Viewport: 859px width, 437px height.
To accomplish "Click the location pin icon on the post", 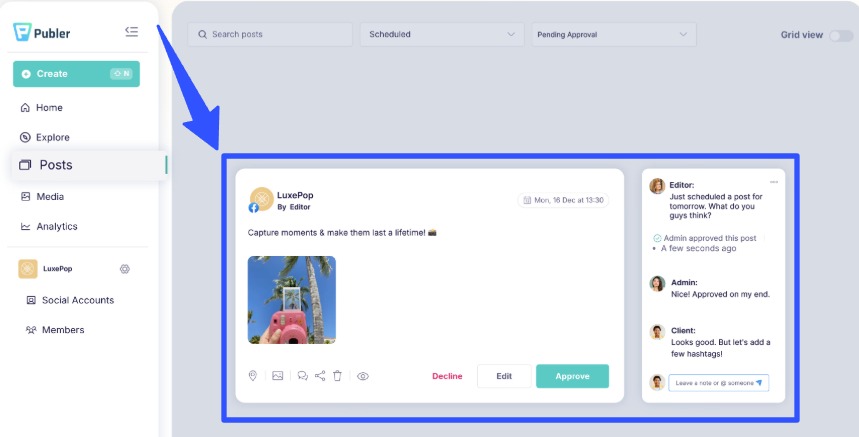I will tap(253, 376).
